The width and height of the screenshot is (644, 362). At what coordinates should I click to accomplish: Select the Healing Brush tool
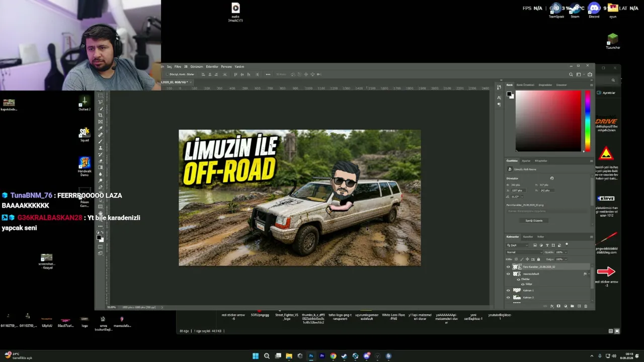(101, 135)
